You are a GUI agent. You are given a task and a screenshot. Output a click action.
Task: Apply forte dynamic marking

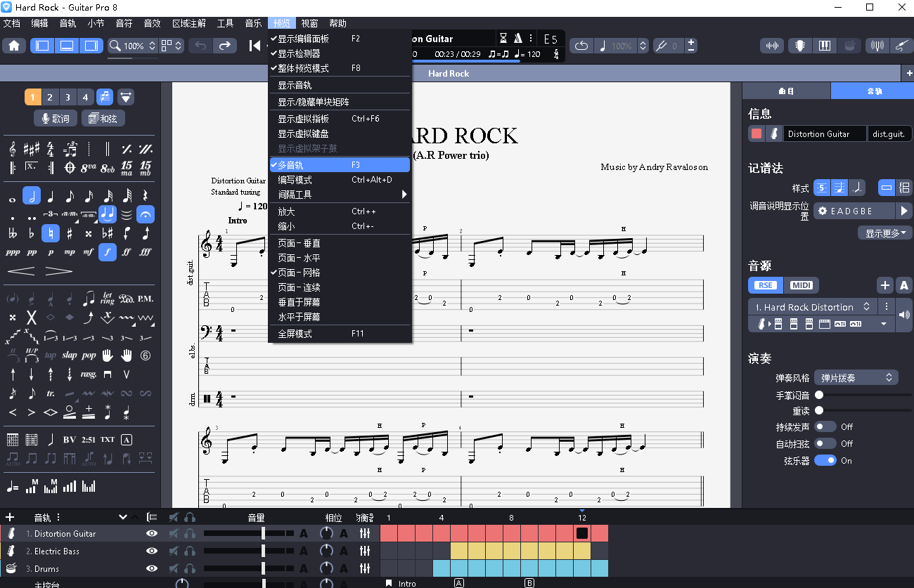pyautogui.click(x=108, y=251)
